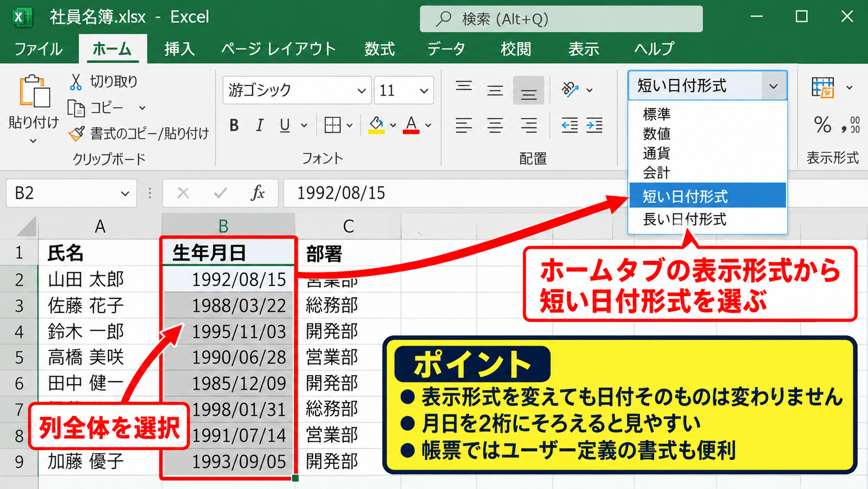Collapse the number format 短い日付形式 combo arrow
Image resolution: width=868 pixels, height=489 pixels.
pos(774,86)
